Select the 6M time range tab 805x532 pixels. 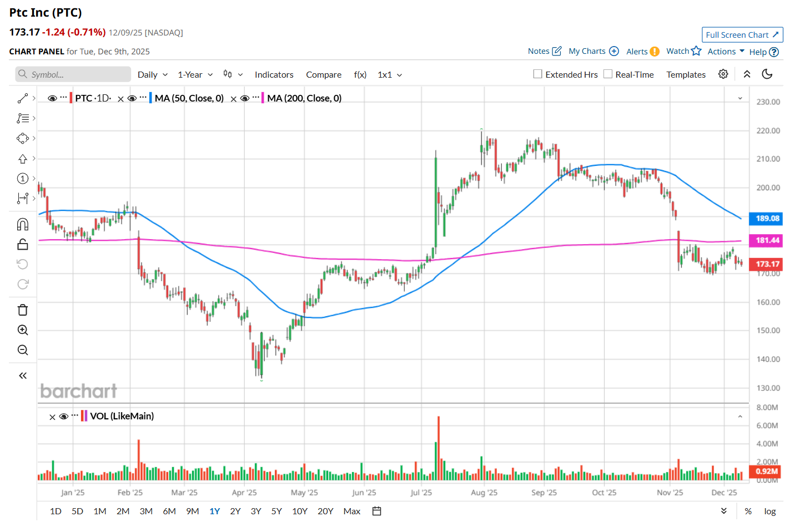[169, 511]
